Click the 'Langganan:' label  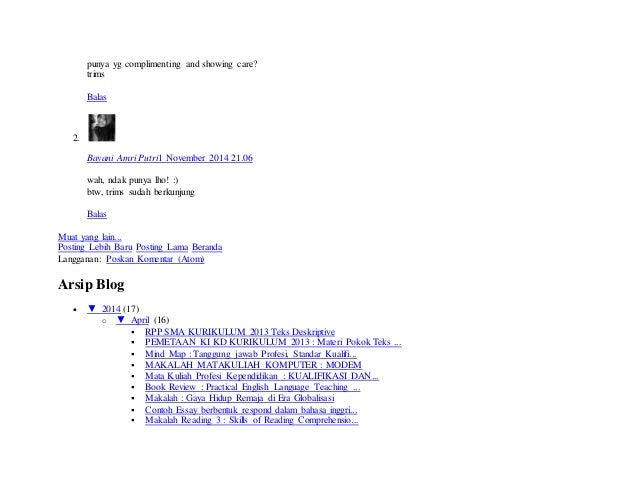click(80, 259)
